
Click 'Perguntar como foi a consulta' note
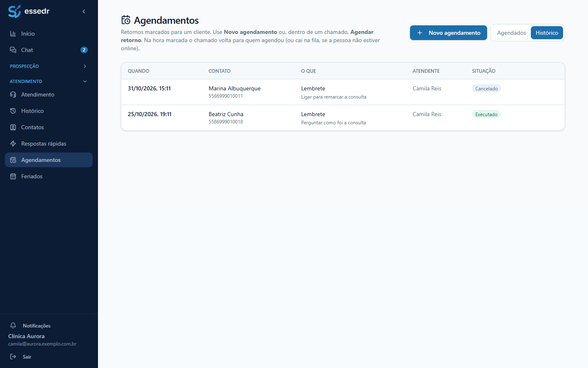(x=334, y=123)
